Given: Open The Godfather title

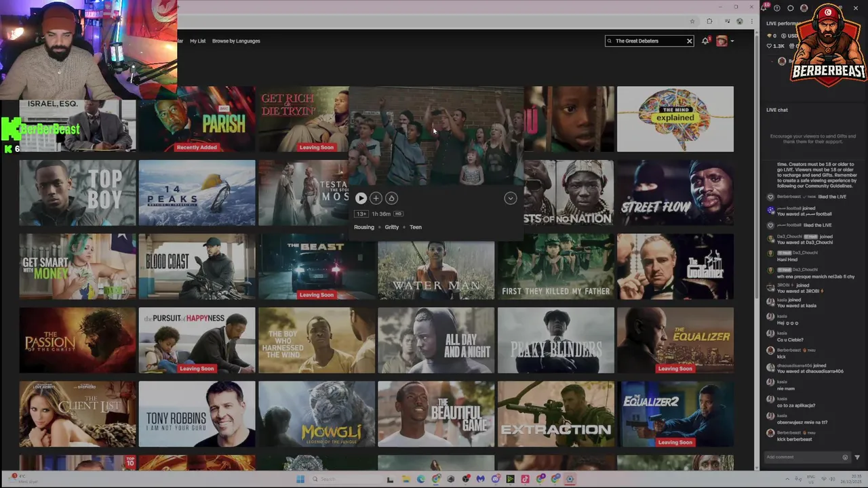Looking at the screenshot, I should 675,266.
